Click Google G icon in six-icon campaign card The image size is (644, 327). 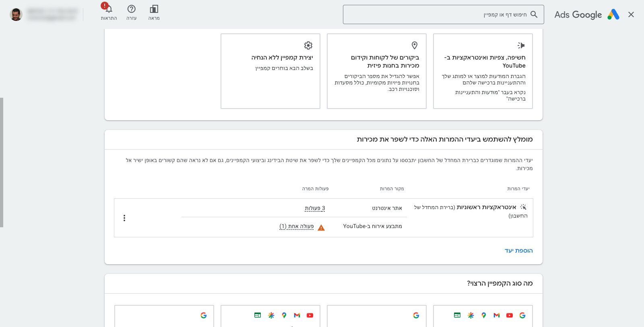pos(522,315)
